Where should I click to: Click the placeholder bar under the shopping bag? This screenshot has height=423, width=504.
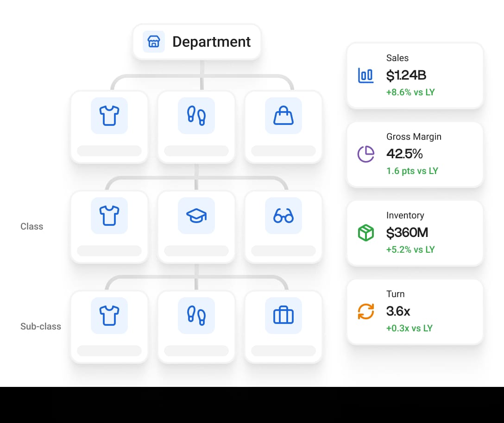[x=283, y=151]
